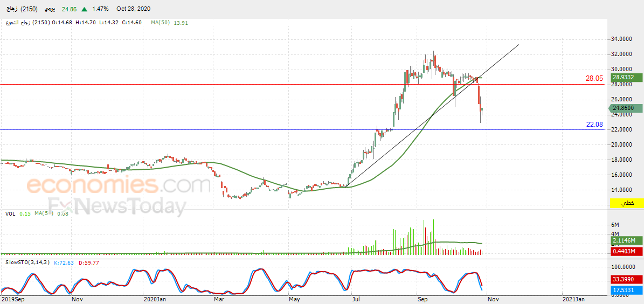The height and width of the screenshot is (304, 644).
Task: Click the 24.86 price in header
Action: pos(69,9)
